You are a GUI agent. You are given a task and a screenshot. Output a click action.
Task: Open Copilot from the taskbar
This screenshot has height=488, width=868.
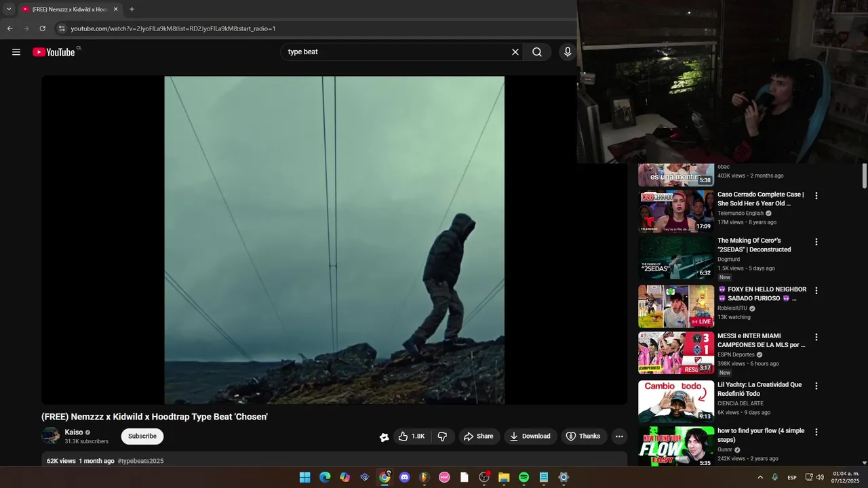click(344, 477)
